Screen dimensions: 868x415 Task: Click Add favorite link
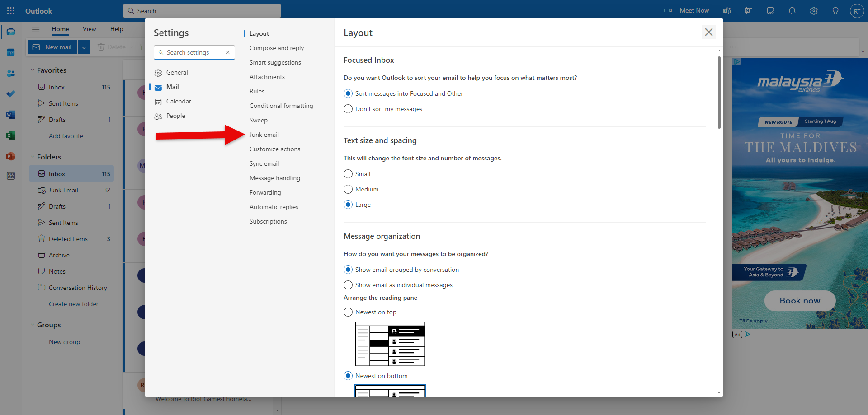(x=66, y=136)
